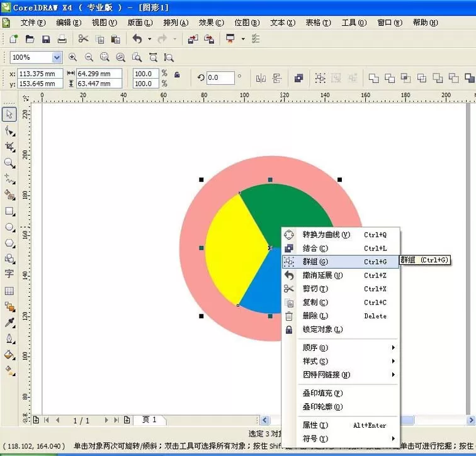476x456 pixels.
Task: Save the document with the floppy disk icon
Action: click(46, 39)
